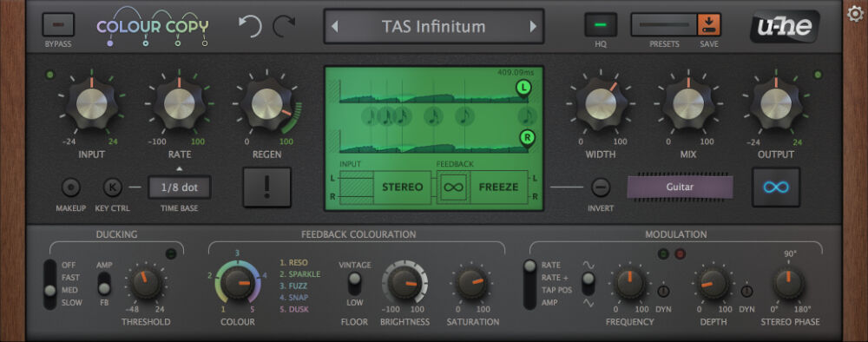Click the undo arrow icon
868x342 pixels.
pyautogui.click(x=250, y=26)
